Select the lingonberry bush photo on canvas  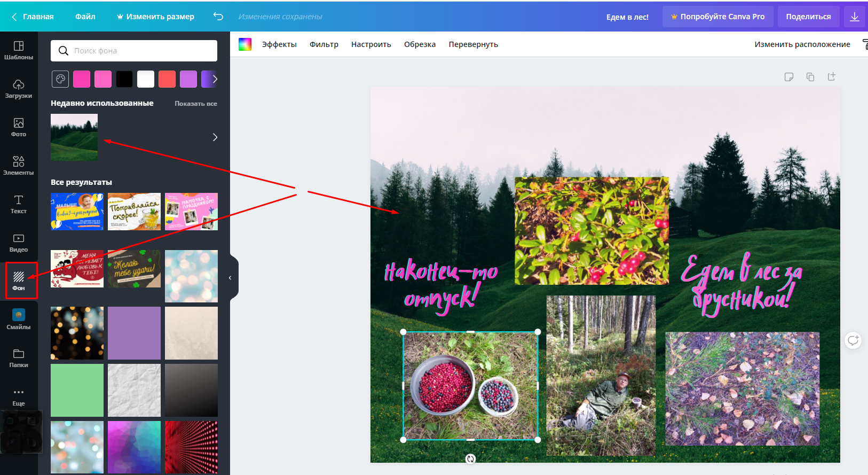[x=591, y=231]
